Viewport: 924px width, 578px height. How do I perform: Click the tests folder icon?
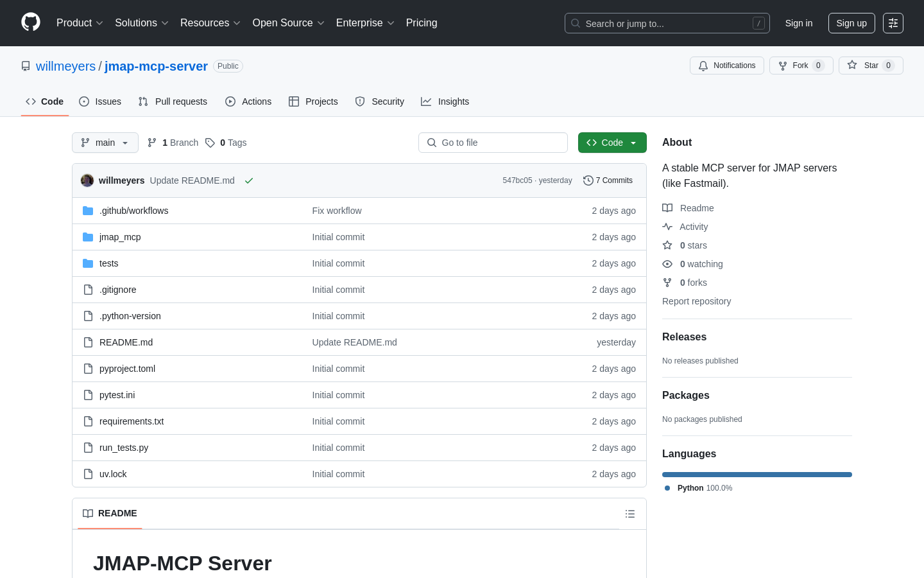[88, 263]
